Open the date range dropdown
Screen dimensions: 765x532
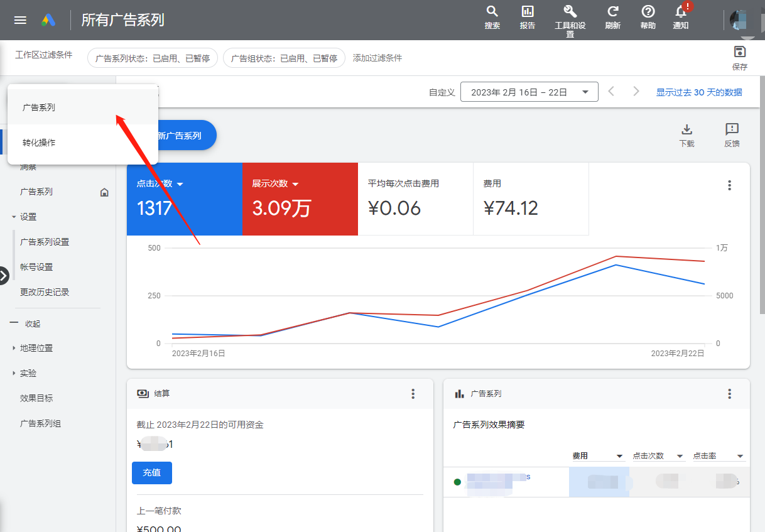pyautogui.click(x=529, y=92)
